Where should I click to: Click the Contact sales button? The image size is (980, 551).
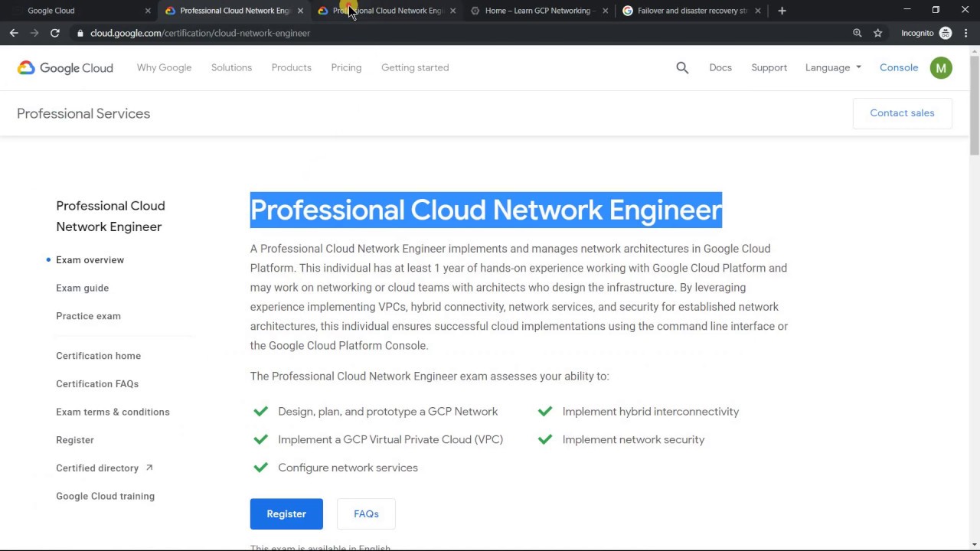click(902, 113)
